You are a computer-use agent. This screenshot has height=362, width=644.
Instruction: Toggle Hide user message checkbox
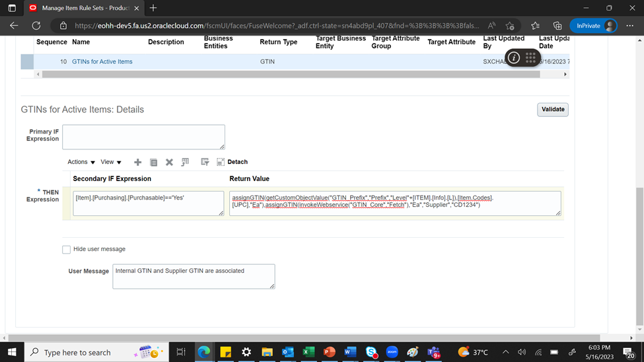pos(66,250)
